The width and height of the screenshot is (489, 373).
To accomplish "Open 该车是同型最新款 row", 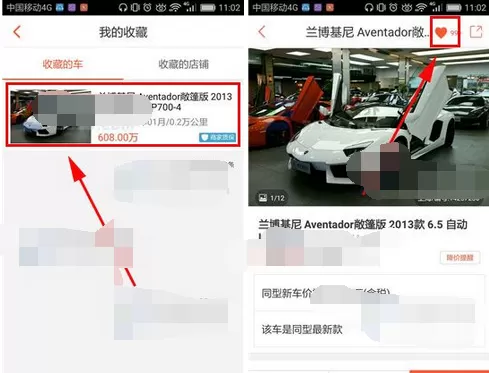I will coord(369,329).
